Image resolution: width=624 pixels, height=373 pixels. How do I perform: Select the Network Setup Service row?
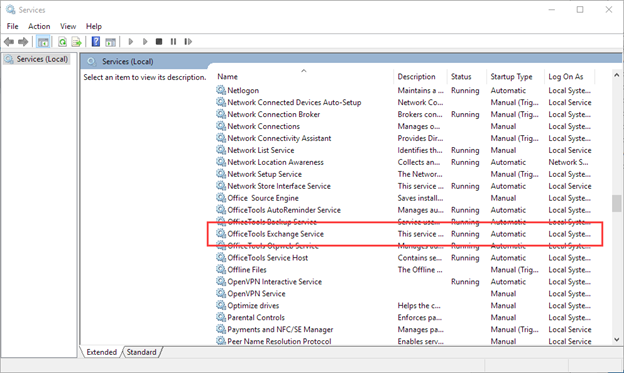[405, 174]
